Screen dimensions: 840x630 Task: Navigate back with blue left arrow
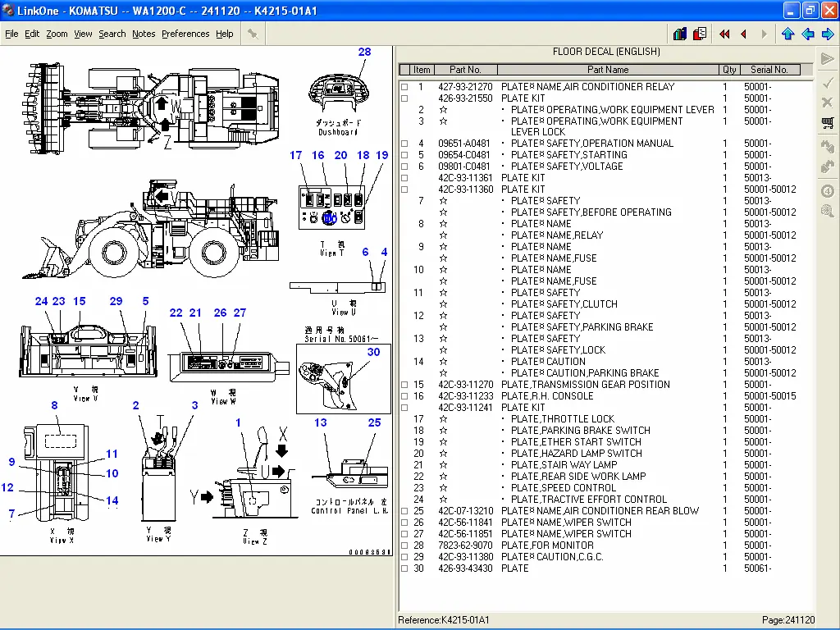pyautogui.click(x=808, y=34)
